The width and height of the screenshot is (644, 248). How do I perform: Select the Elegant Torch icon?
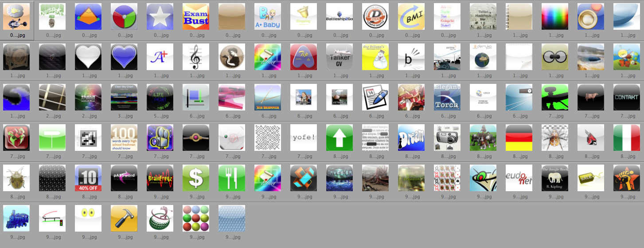click(x=447, y=97)
